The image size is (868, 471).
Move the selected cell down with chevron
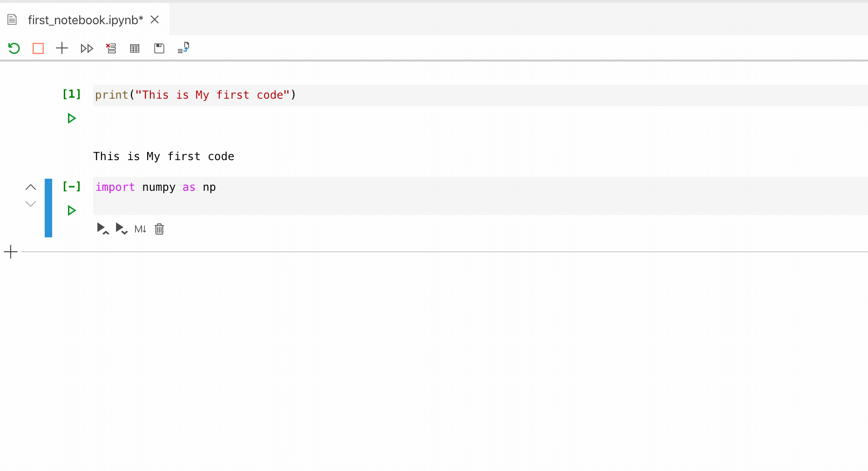(31, 204)
